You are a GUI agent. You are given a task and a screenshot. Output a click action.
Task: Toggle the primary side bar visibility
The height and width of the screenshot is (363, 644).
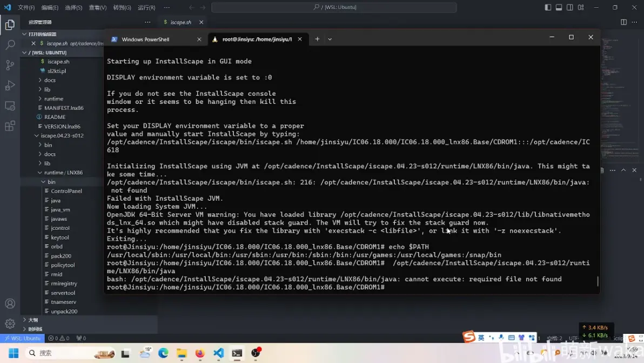pyautogui.click(x=548, y=8)
